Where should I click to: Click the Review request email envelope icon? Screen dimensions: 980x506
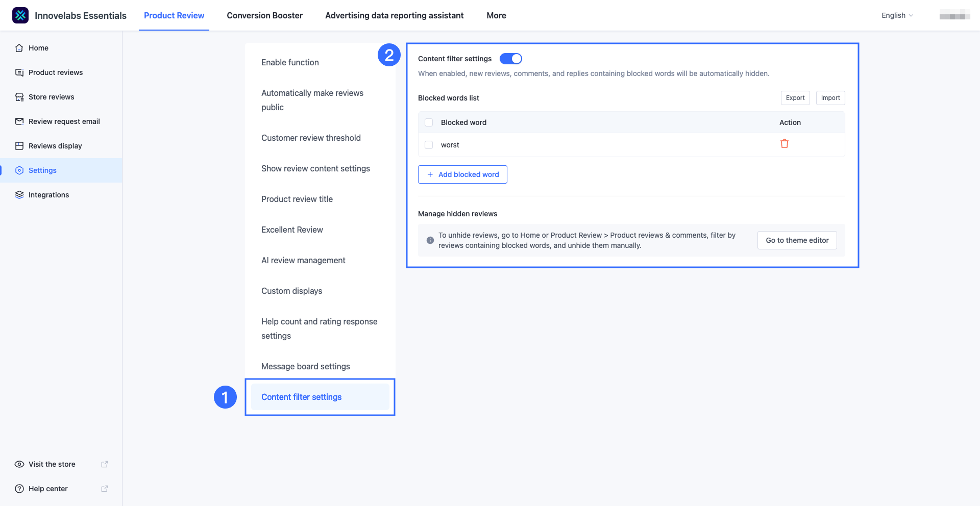pyautogui.click(x=19, y=121)
